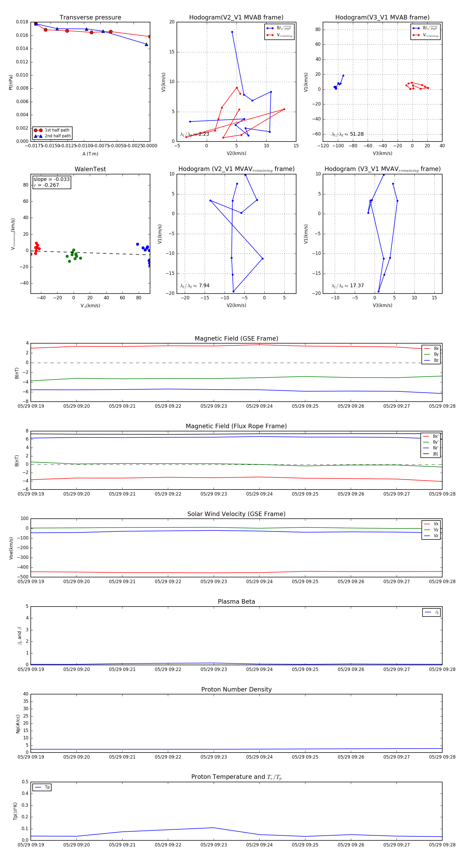Click the eigenvalue ratio value "51.28"
The width and height of the screenshot is (473, 868).
click(357, 134)
